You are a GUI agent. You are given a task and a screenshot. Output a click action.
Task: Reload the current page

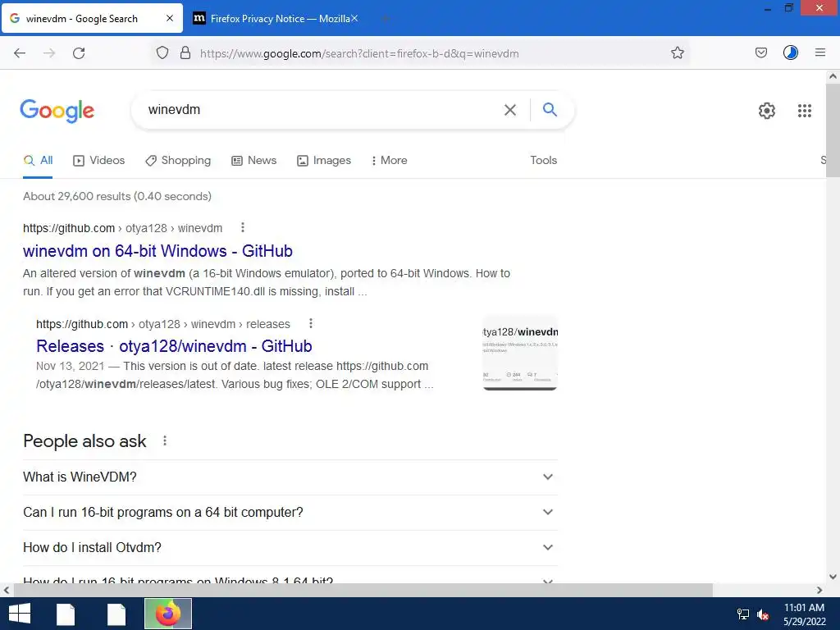point(79,53)
